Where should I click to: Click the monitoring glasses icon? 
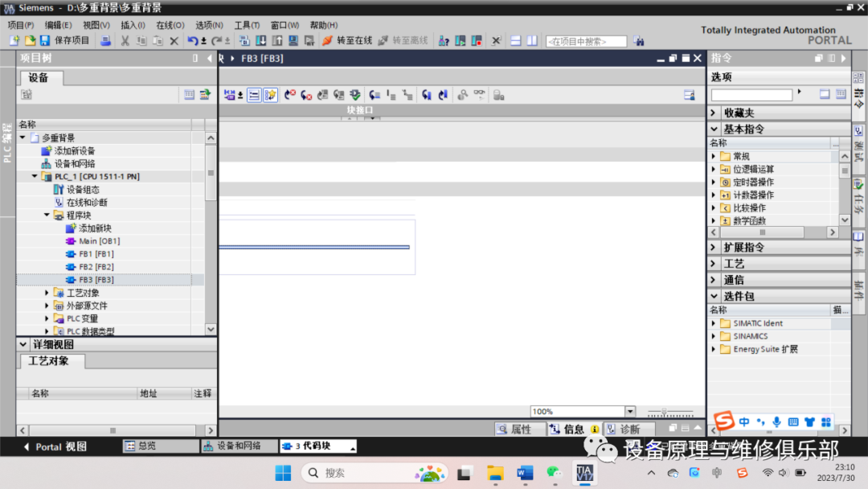click(479, 95)
